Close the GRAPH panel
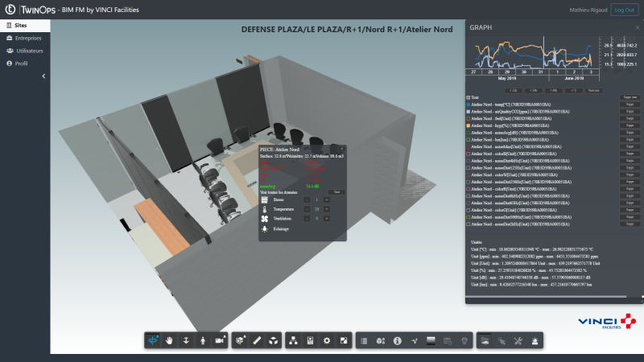Viewport: 644px width, 362px height. 637,26
